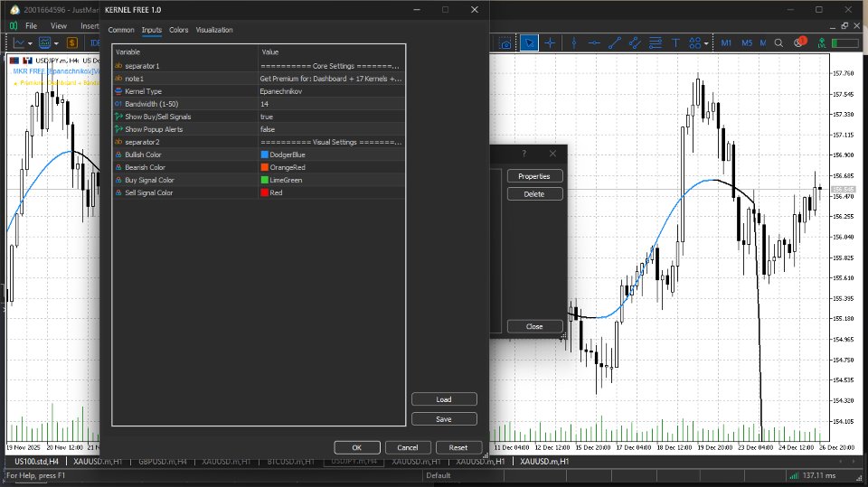
Task: Open notifications icon with red badge
Action: (800, 42)
